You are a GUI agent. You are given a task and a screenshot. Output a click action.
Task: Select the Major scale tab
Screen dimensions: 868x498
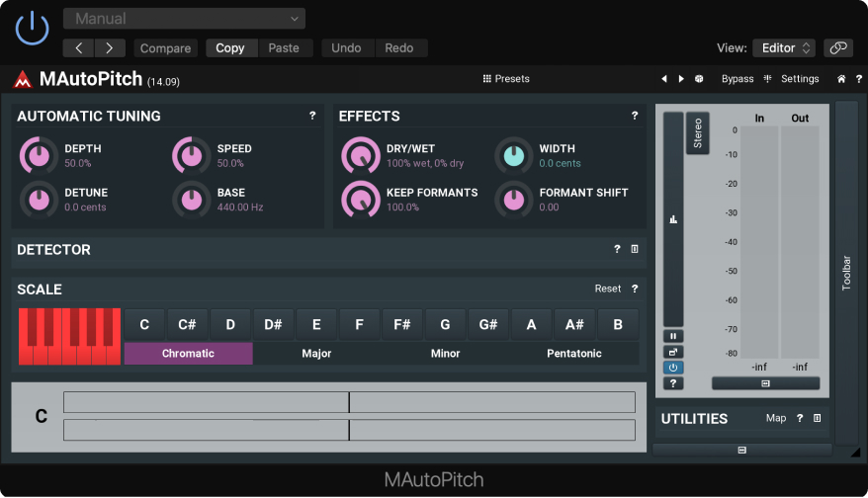pos(316,353)
